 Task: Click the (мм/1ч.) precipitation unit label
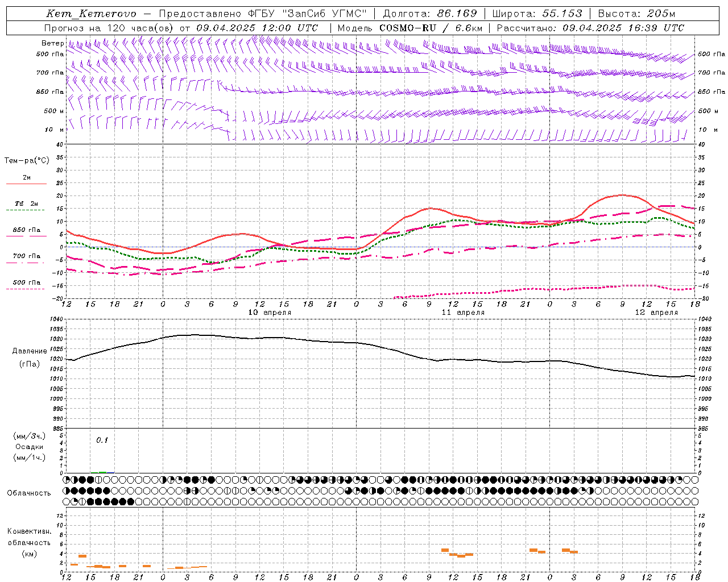pos(30,458)
